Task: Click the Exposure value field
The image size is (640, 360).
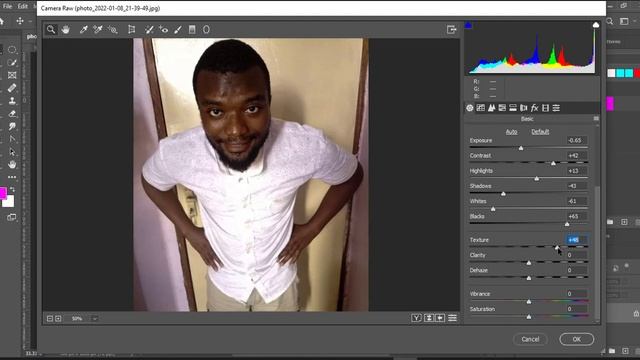Action: point(576,140)
